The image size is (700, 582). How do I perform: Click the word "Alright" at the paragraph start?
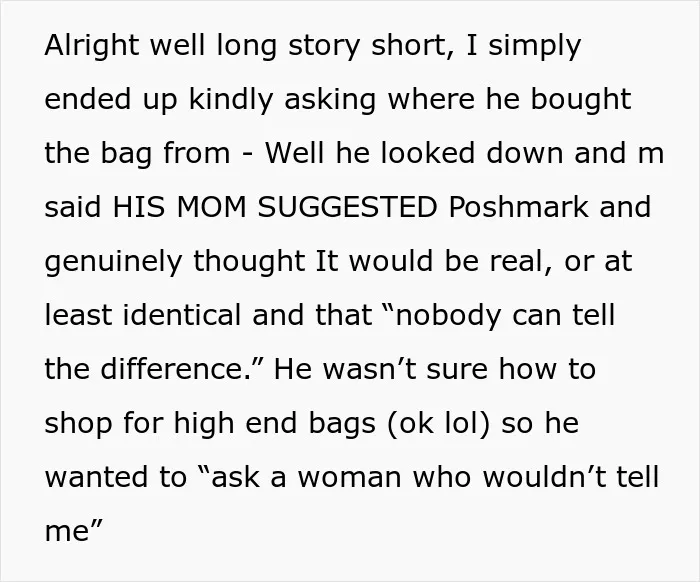[92, 46]
